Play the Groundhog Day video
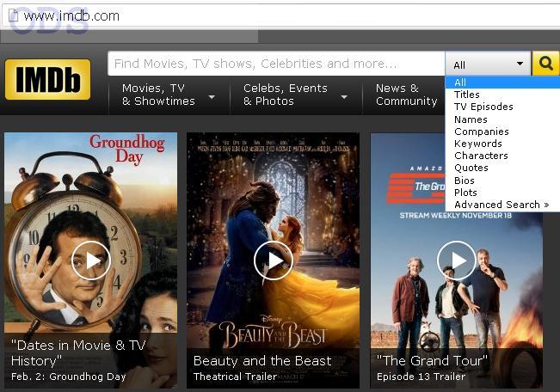This screenshot has width=560, height=392. 90,260
